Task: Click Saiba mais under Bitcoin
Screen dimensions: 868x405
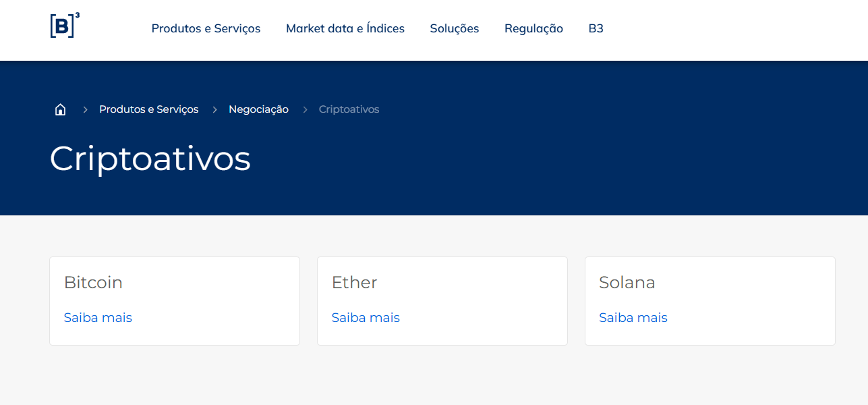Action: tap(98, 317)
